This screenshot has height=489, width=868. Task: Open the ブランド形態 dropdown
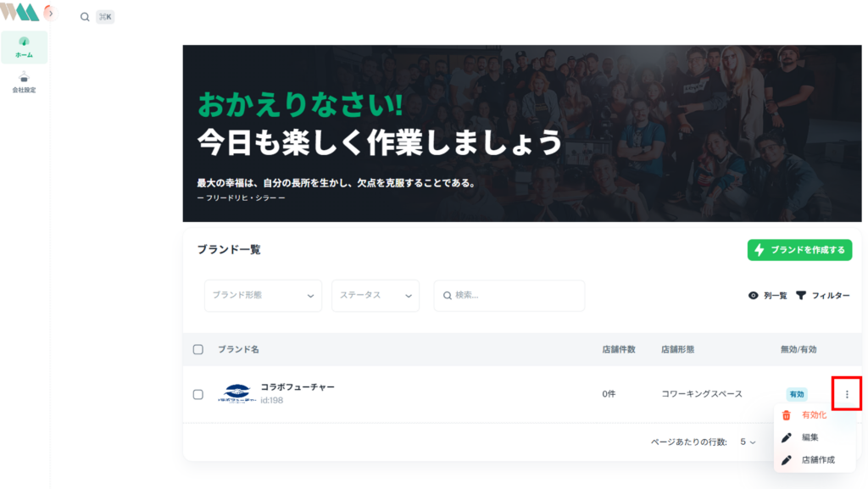[x=263, y=296]
